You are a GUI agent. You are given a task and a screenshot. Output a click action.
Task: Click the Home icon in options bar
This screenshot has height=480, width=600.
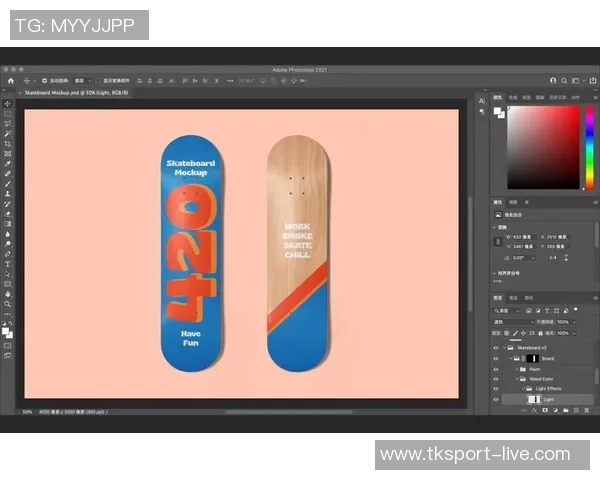pyautogui.click(x=11, y=80)
